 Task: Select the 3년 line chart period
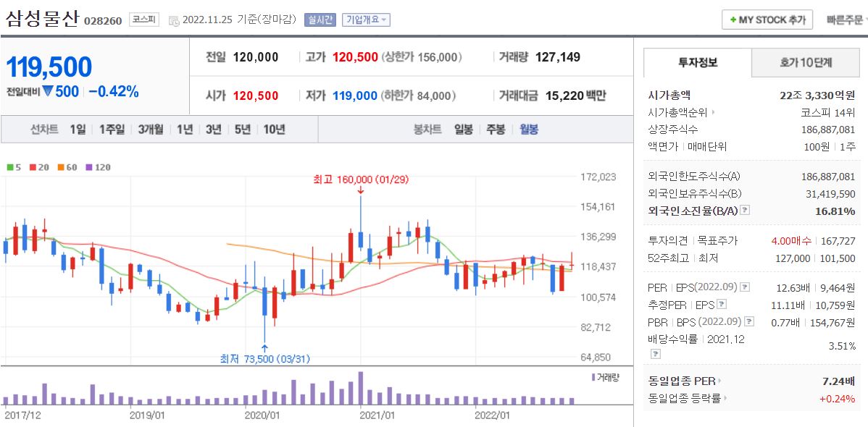click(x=213, y=130)
